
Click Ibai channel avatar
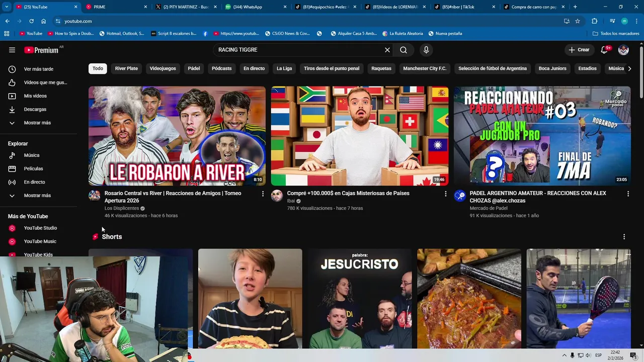coord(277,196)
